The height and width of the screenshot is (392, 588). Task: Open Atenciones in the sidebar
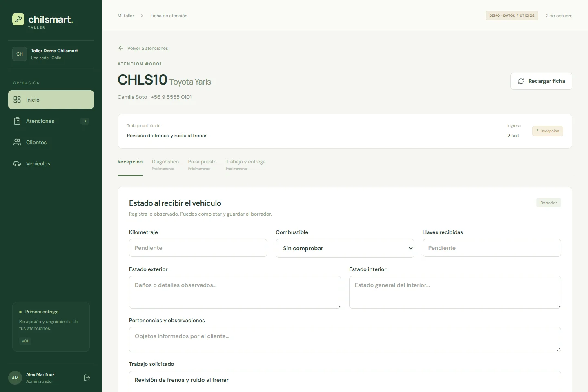(51, 121)
